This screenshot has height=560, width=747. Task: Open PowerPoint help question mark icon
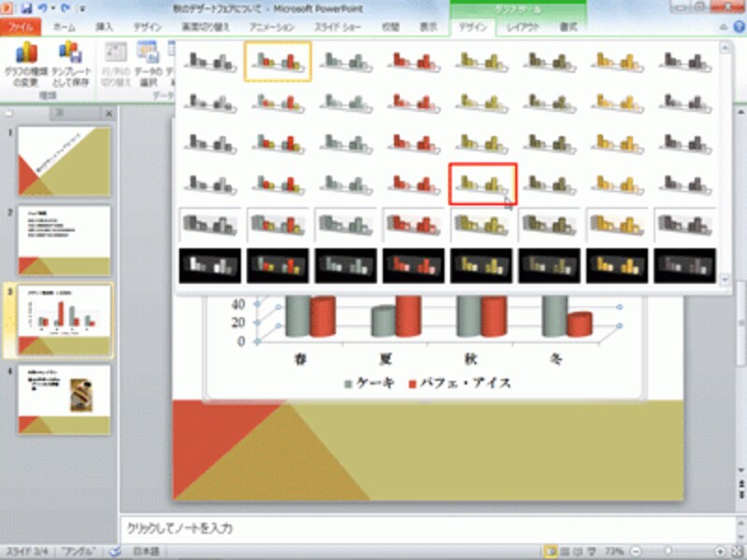coord(739,27)
